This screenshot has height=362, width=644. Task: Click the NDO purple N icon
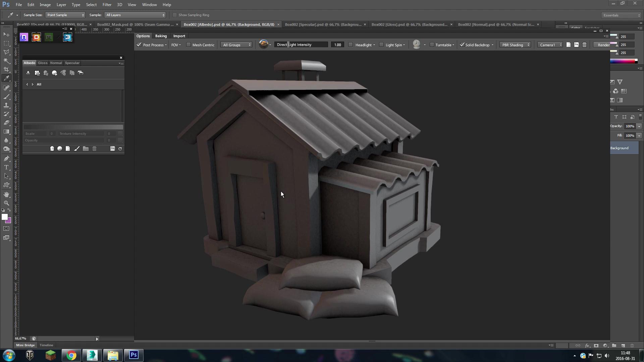pos(24,37)
